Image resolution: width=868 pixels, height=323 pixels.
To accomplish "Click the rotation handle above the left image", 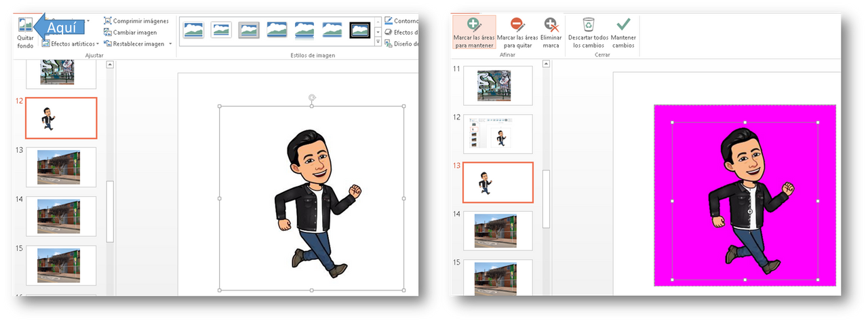I will click(x=312, y=98).
